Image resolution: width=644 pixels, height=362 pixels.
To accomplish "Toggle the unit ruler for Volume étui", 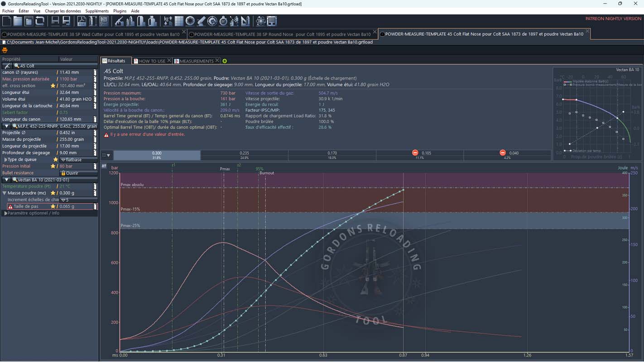I will 95,99.
